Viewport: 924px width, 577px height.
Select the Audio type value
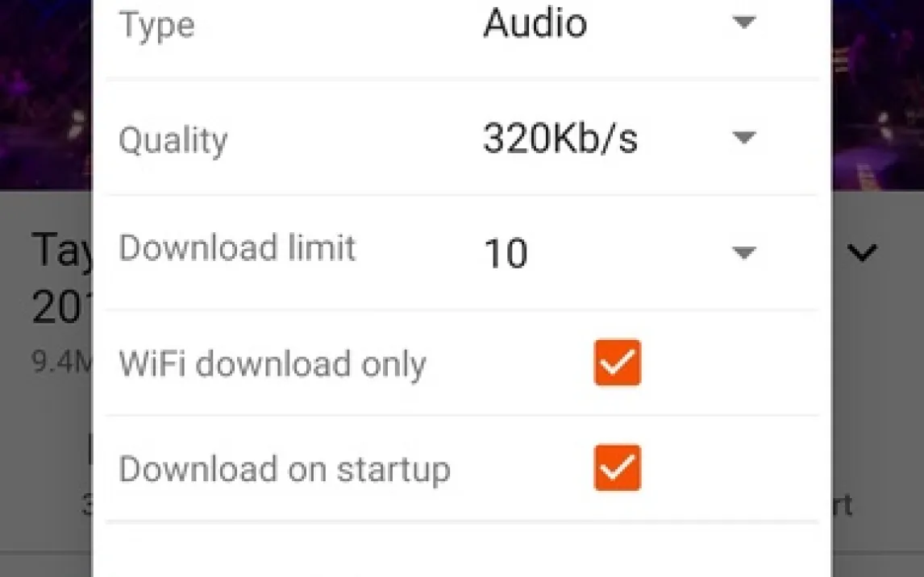coord(535,23)
